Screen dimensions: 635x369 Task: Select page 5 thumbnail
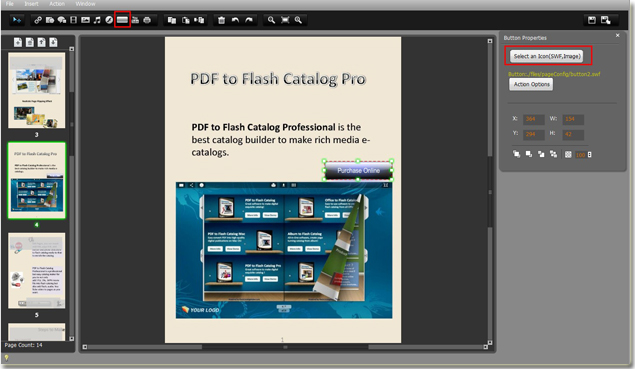pos(36,270)
